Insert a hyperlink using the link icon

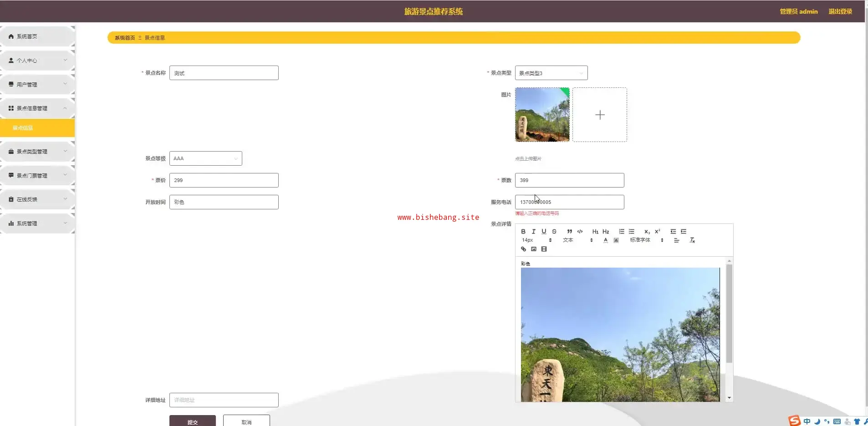click(x=523, y=249)
